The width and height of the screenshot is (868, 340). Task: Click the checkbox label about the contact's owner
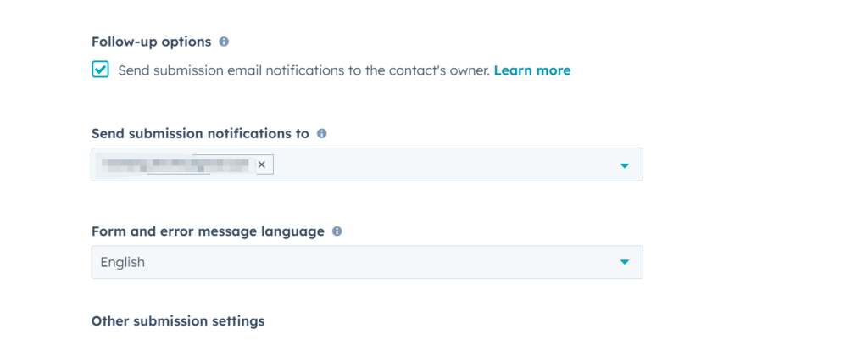tap(303, 70)
